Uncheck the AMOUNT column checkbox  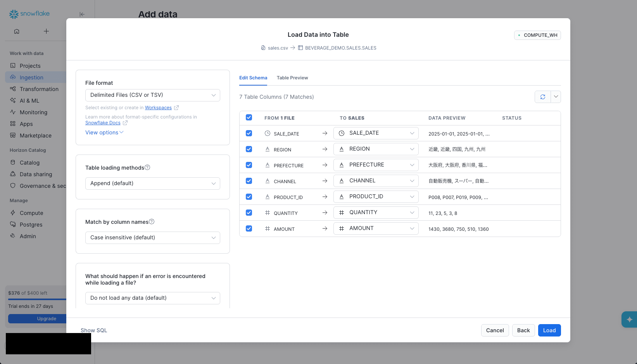coord(249,228)
